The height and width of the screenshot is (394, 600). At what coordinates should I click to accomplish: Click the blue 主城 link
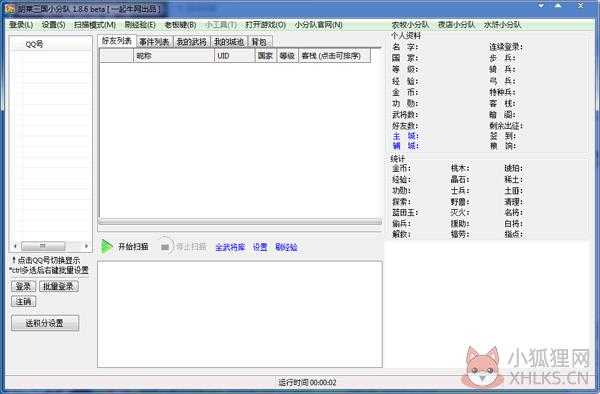(x=405, y=136)
